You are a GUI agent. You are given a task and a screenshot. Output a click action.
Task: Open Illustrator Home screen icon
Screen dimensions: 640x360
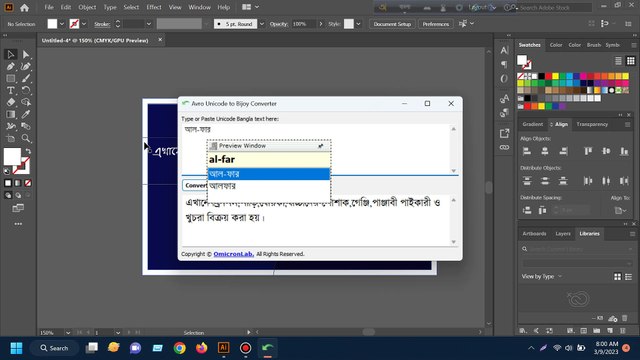pos(24,7)
